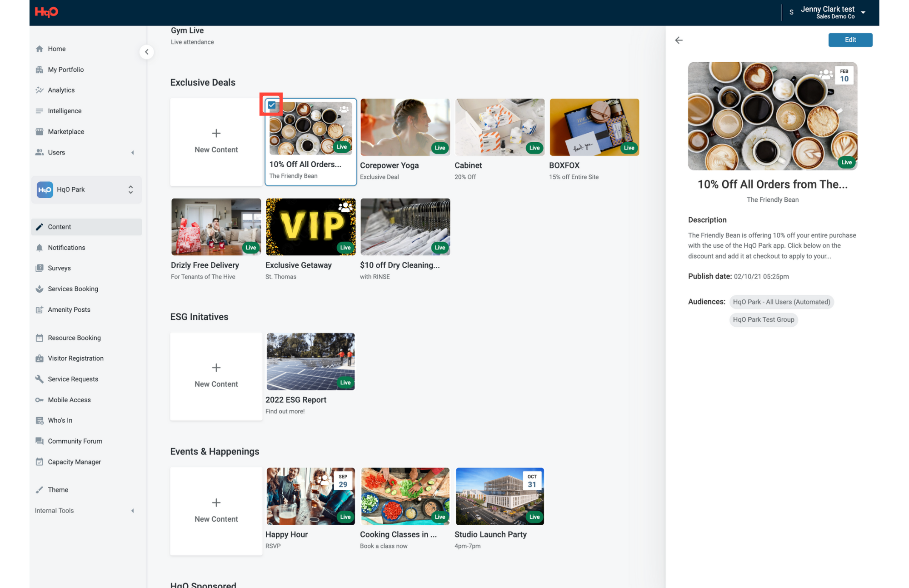Click the Edit button
The width and height of the screenshot is (909, 588).
pyautogui.click(x=850, y=40)
